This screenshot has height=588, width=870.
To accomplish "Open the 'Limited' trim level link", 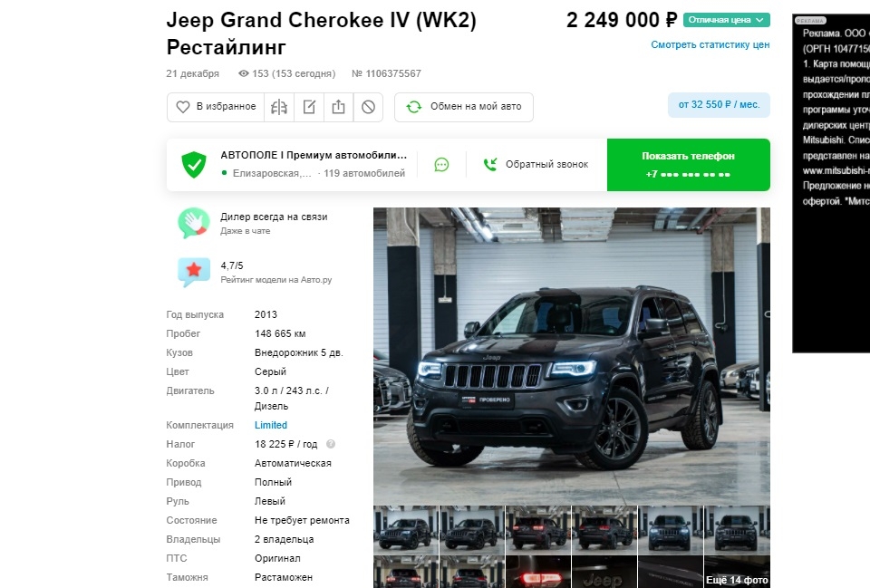I will tap(271, 425).
